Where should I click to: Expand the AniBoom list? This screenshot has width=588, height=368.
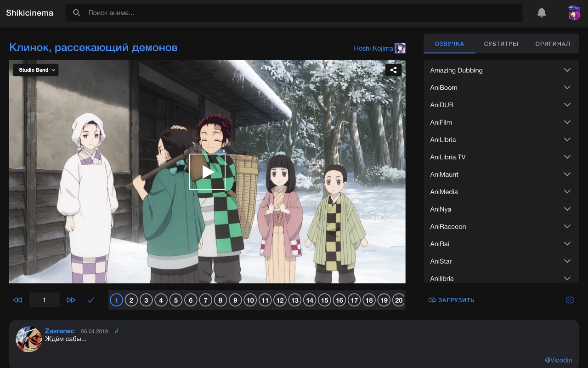[501, 87]
